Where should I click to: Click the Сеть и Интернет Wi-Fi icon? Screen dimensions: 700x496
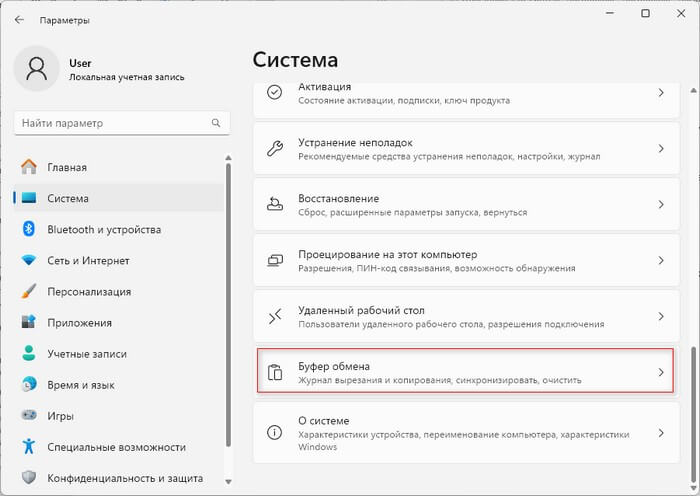pyautogui.click(x=29, y=260)
